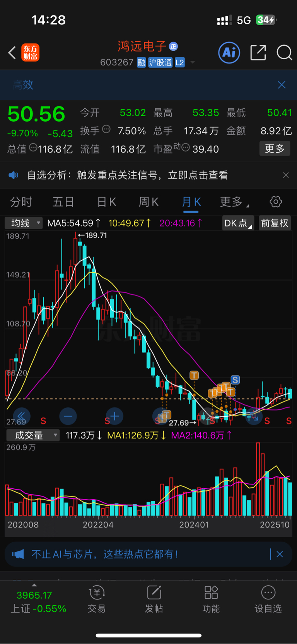Screen dimensions: 297x644
Task: Tap the MA5:54.59 value
Action: pos(73,223)
